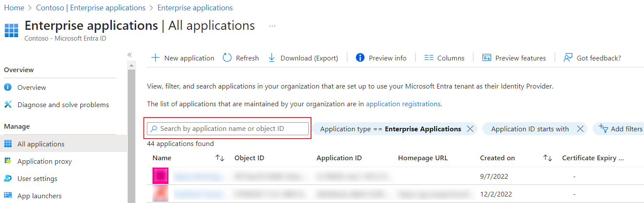The image size is (644, 203).
Task: Click the All applications grid icon in sidebar
Action: [x=8, y=144]
